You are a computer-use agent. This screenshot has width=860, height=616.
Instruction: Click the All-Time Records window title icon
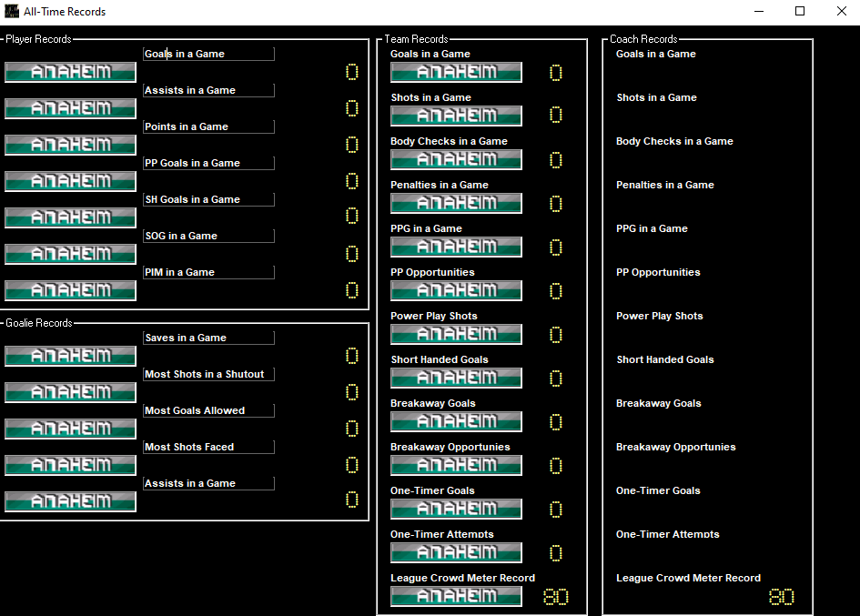pyautogui.click(x=12, y=12)
